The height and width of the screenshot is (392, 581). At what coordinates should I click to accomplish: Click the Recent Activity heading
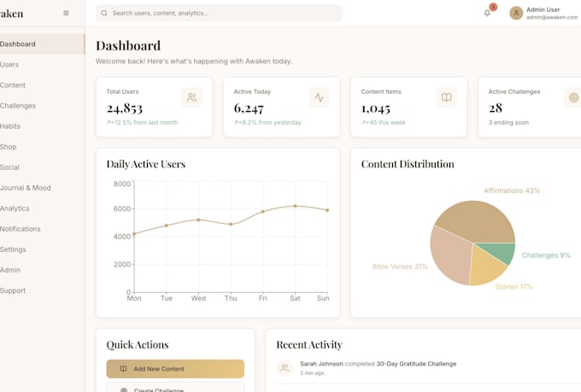pyautogui.click(x=309, y=345)
